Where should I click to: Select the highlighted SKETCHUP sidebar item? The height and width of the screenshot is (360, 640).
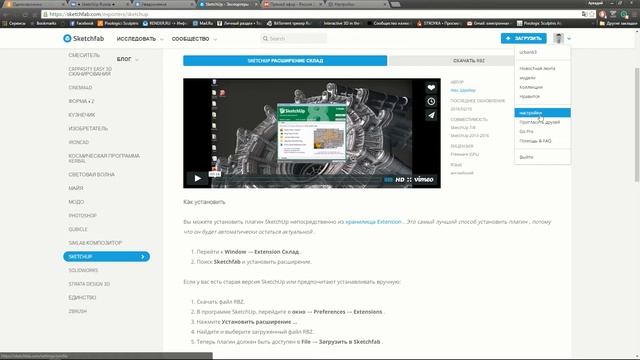click(x=107, y=256)
